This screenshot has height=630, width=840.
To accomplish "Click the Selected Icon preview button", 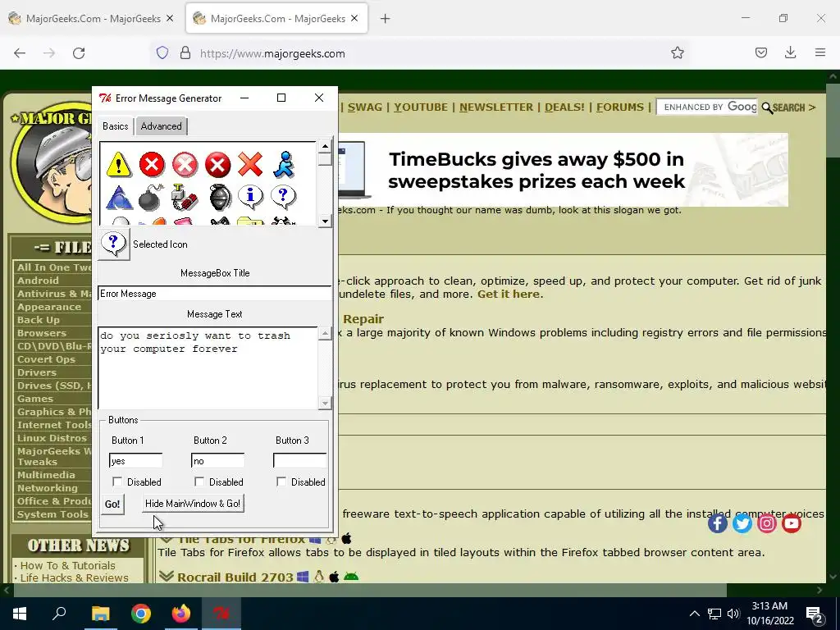I will click(113, 244).
